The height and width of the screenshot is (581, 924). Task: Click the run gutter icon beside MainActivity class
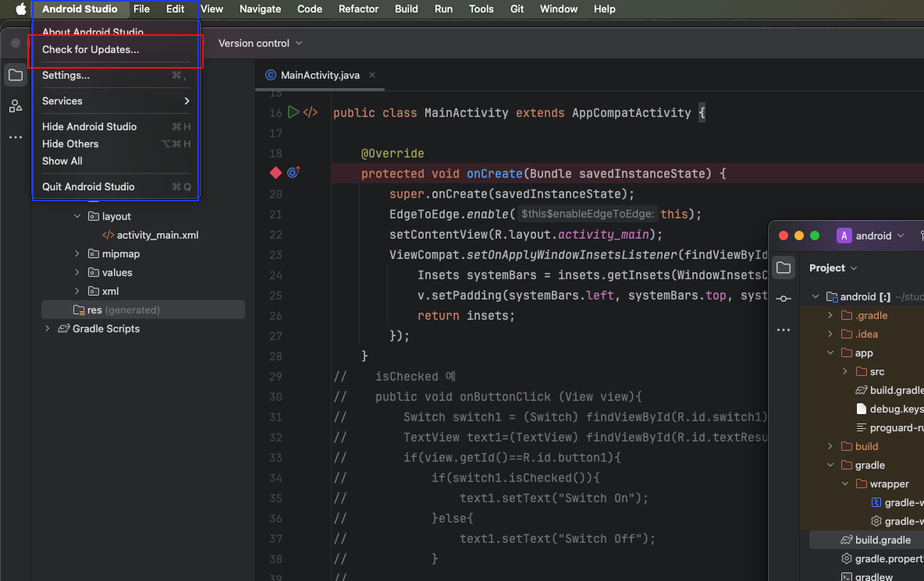[293, 112]
